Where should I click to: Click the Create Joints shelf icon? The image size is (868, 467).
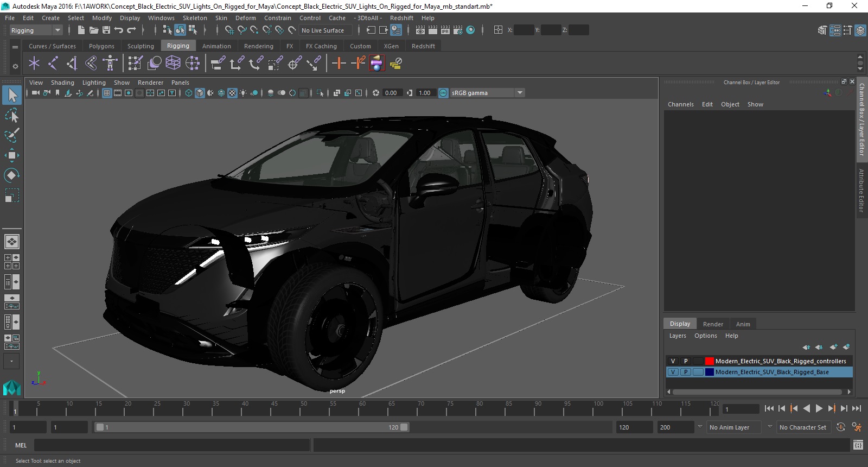pyautogui.click(x=53, y=64)
